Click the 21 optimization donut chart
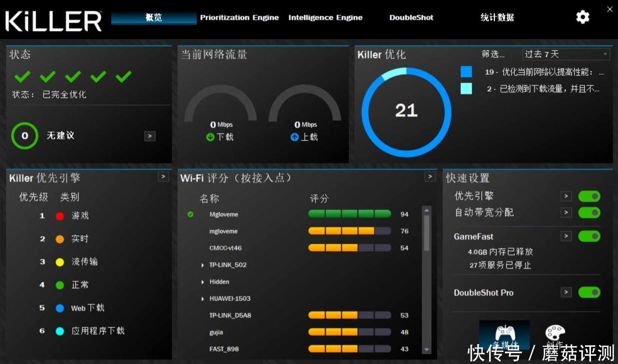Image resolution: width=618 pixels, height=364 pixels. (x=406, y=112)
